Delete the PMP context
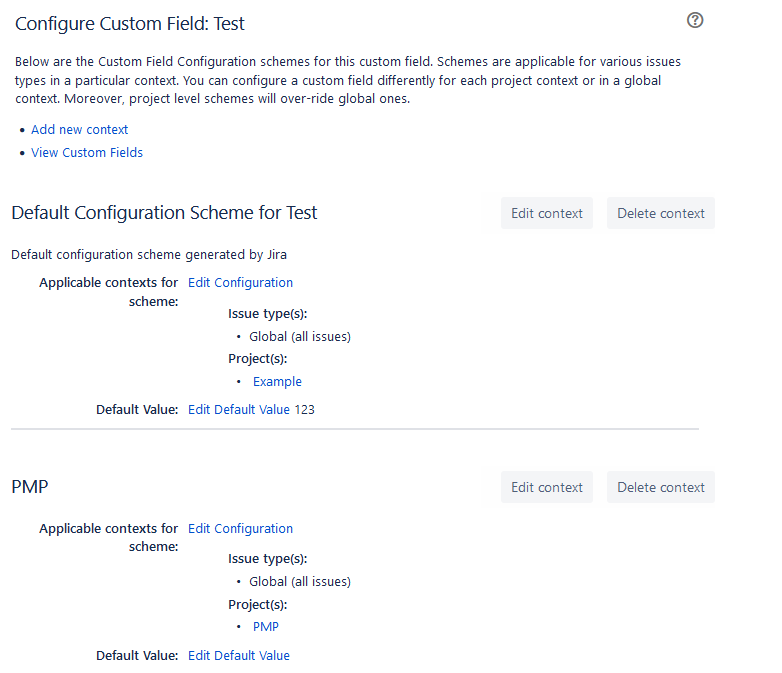Image resolution: width=782 pixels, height=673 pixels. (x=660, y=487)
